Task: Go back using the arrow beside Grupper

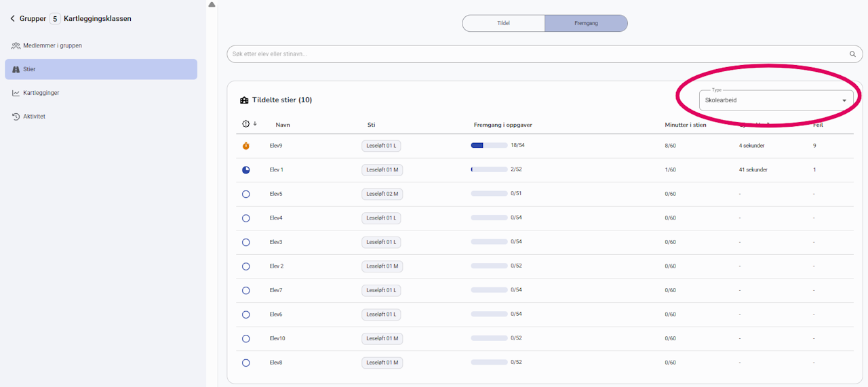Action: point(12,19)
